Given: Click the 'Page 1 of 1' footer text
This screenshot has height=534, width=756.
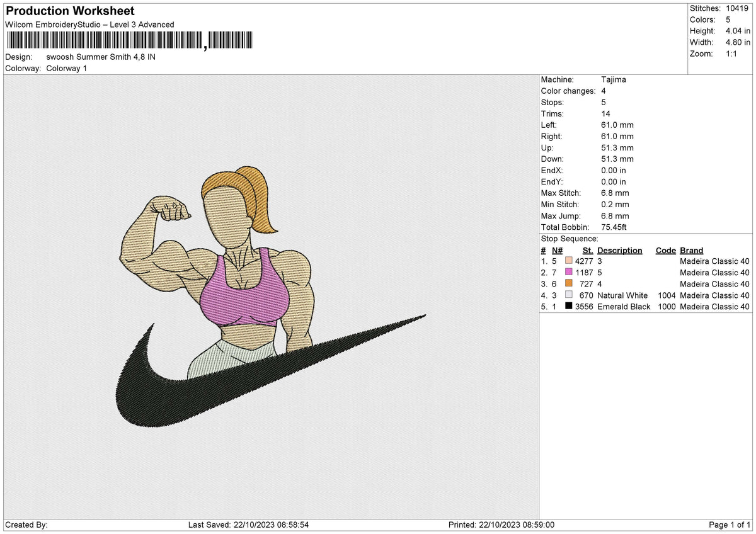Looking at the screenshot, I should pos(730,525).
